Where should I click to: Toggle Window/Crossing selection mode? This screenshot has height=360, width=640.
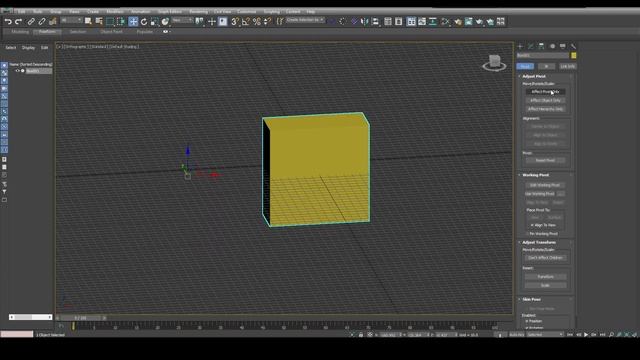tap(120, 21)
